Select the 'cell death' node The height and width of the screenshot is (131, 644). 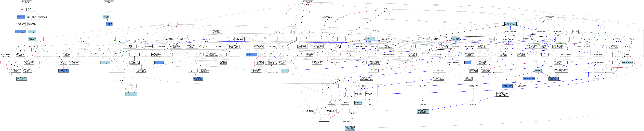pyautogui.click(x=41, y=39)
